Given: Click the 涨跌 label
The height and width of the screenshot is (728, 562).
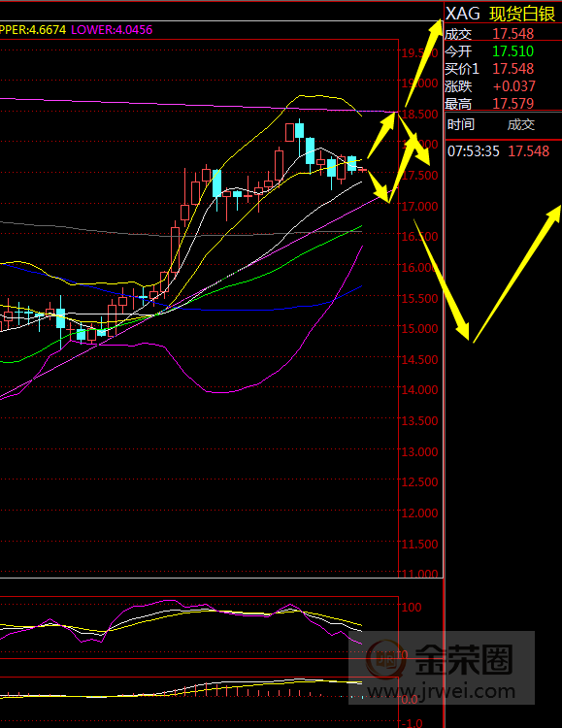Looking at the screenshot, I should point(458,85).
